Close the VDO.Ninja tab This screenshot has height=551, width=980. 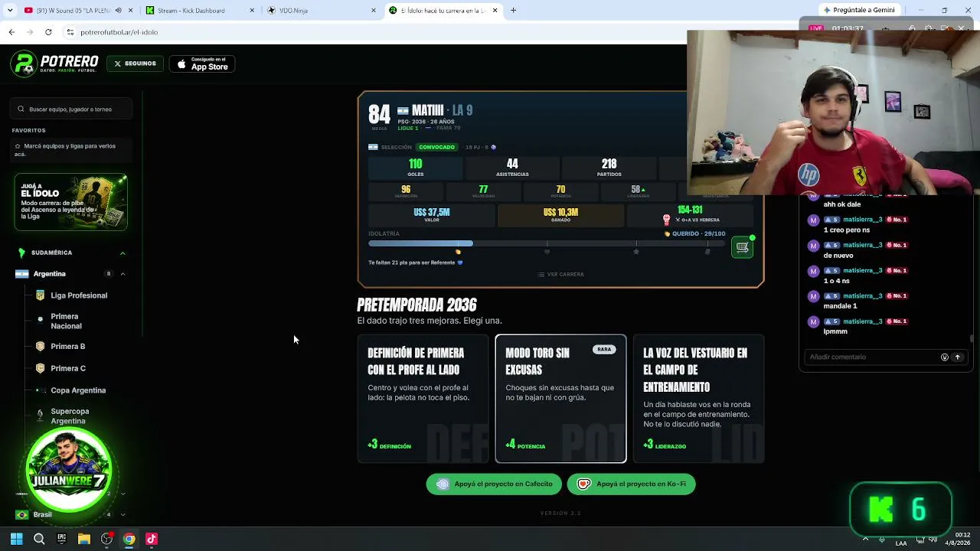pos(374,11)
